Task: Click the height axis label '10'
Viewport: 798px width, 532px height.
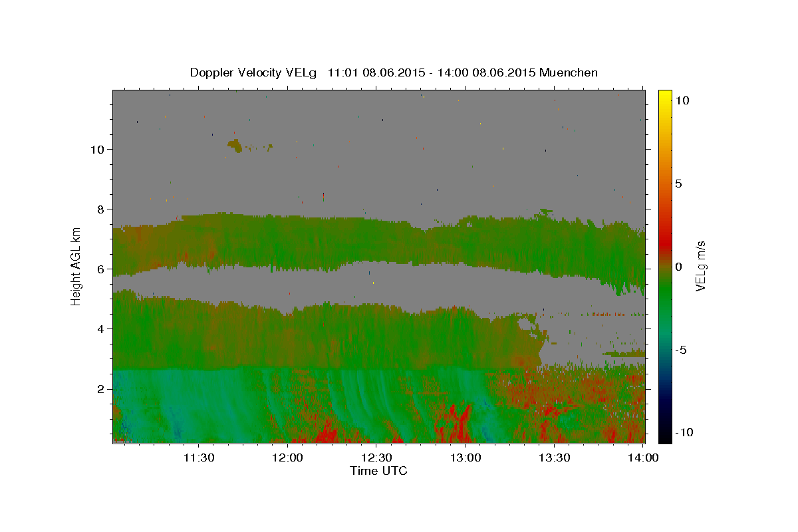Action: [x=96, y=149]
